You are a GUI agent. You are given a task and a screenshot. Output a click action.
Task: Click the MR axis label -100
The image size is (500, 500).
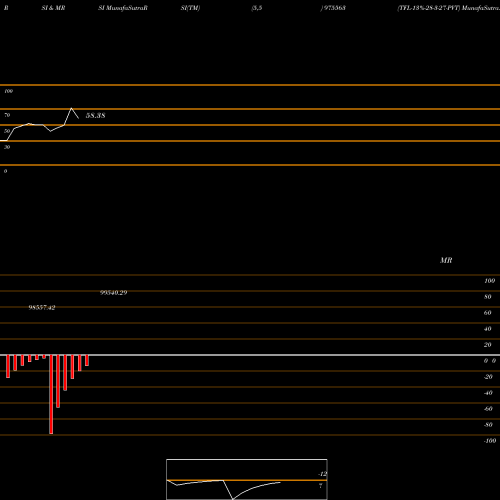pos(490,441)
